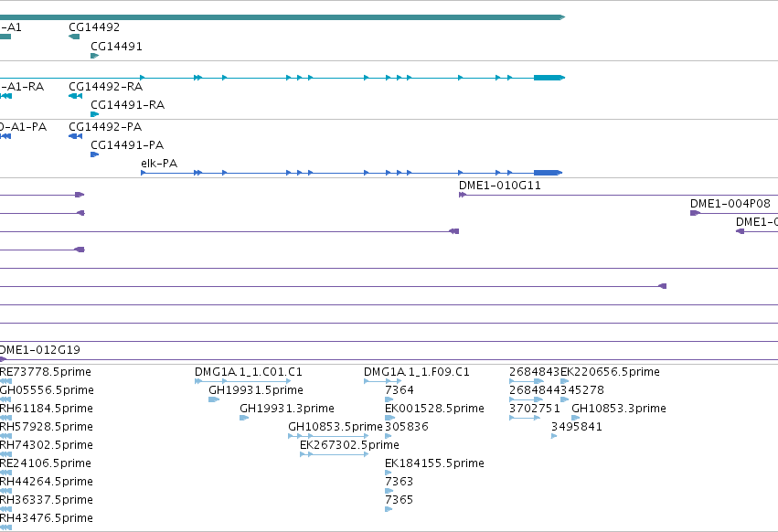Select the EK184155.5prime EST label
This screenshot has height=532, width=778.
434,463
